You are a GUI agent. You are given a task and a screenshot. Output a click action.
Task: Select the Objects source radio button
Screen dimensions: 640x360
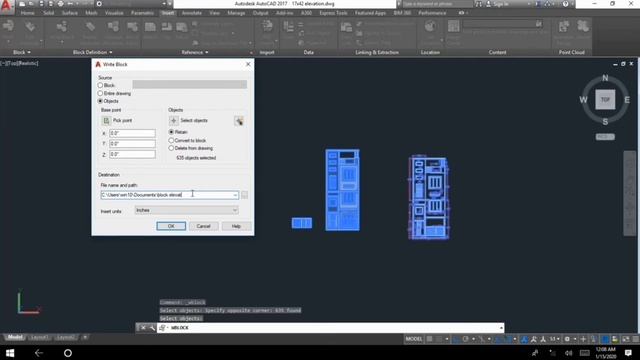point(100,101)
